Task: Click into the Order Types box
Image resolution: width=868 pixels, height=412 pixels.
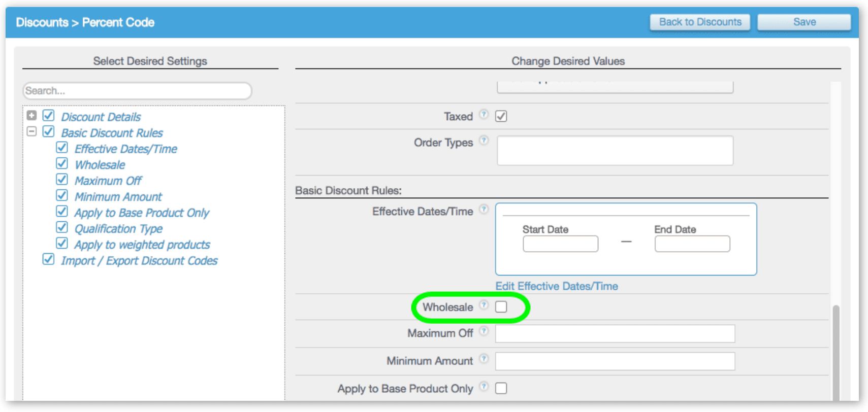Action: click(615, 150)
